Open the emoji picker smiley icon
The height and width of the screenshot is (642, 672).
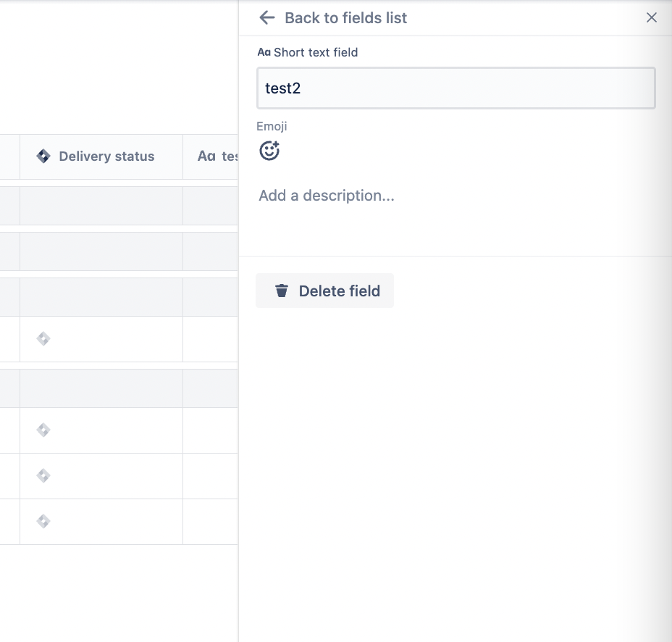point(269,151)
